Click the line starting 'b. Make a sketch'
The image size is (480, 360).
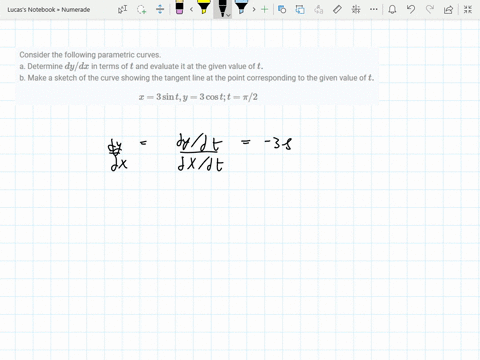(x=197, y=78)
